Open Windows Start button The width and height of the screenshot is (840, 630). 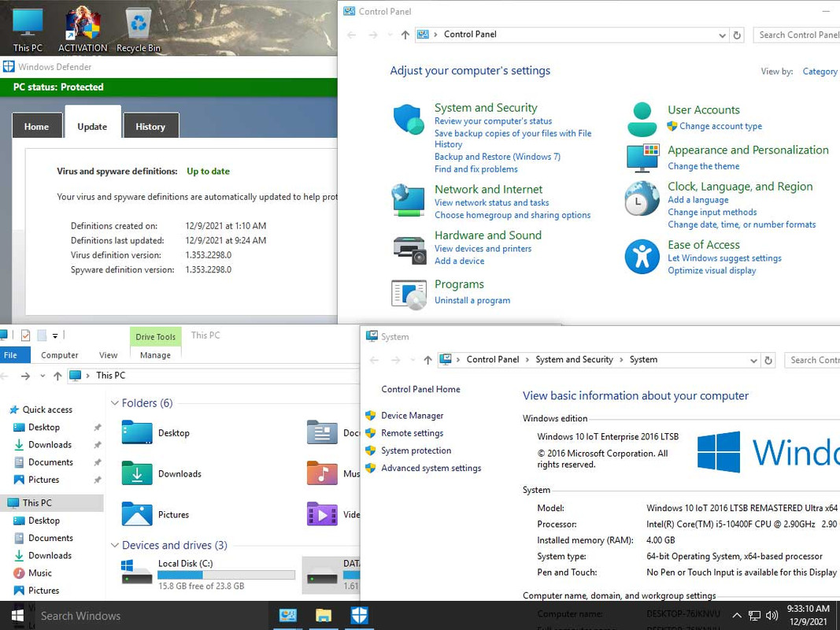coord(17,616)
